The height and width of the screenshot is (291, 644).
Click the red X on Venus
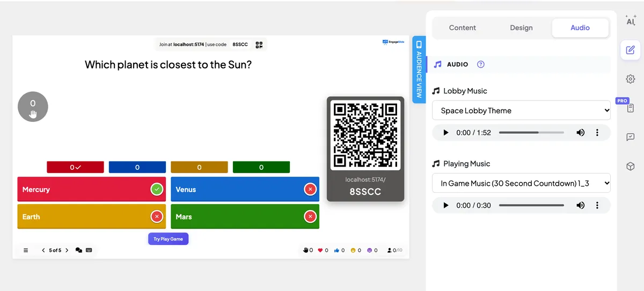point(310,190)
